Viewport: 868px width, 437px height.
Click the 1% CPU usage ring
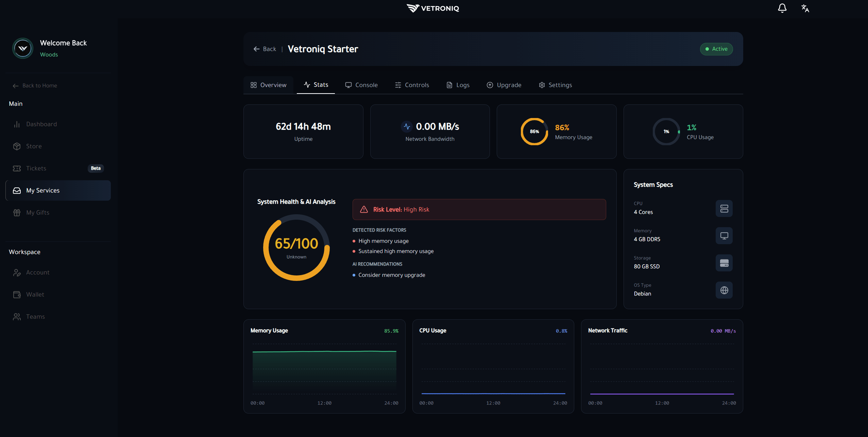click(x=666, y=132)
